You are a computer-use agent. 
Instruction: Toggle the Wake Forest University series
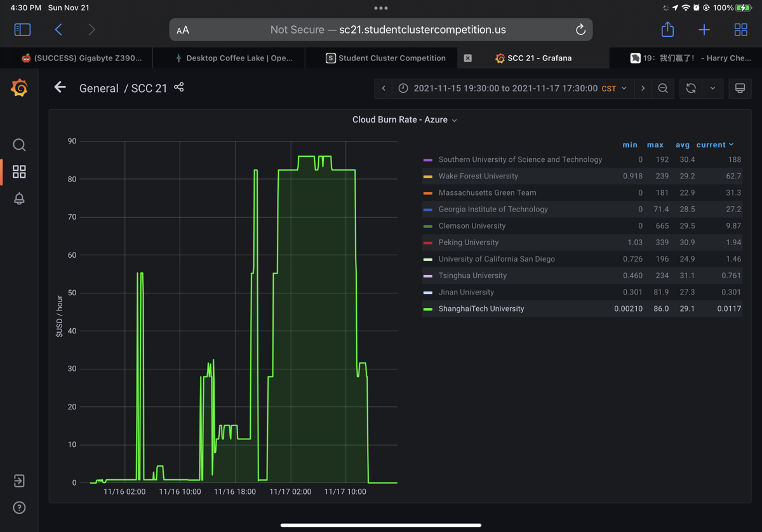tap(478, 176)
